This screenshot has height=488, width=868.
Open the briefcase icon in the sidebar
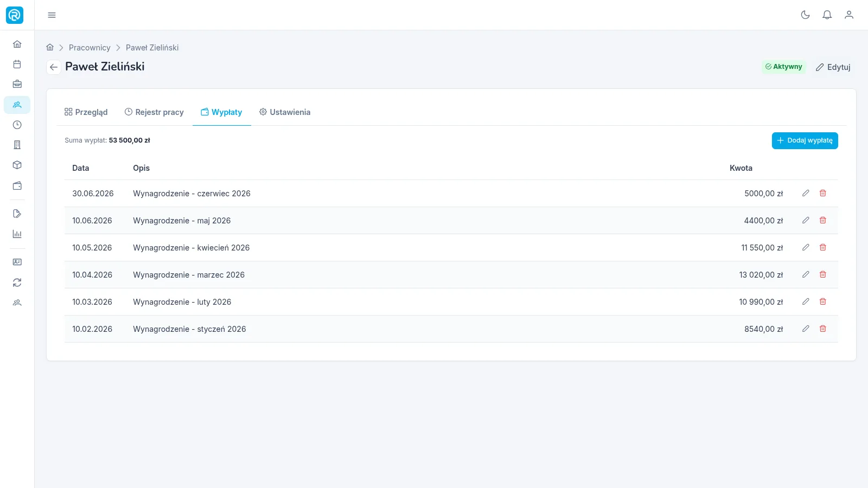(x=17, y=84)
